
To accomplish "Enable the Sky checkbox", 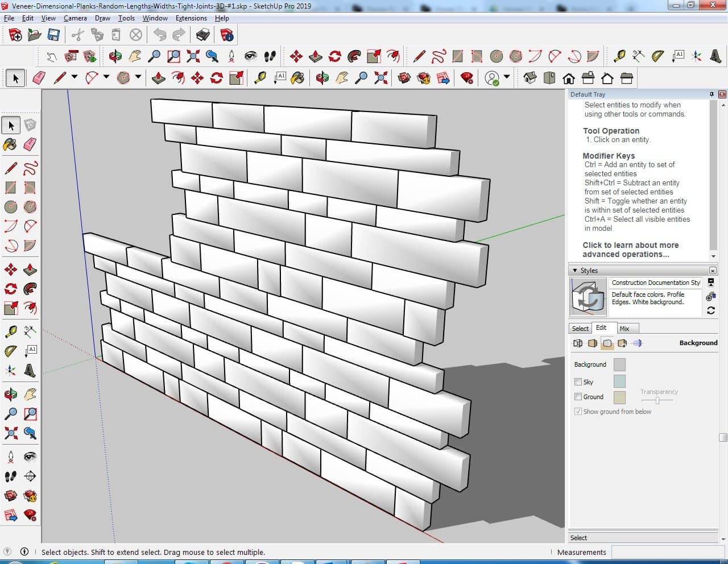I will [578, 381].
